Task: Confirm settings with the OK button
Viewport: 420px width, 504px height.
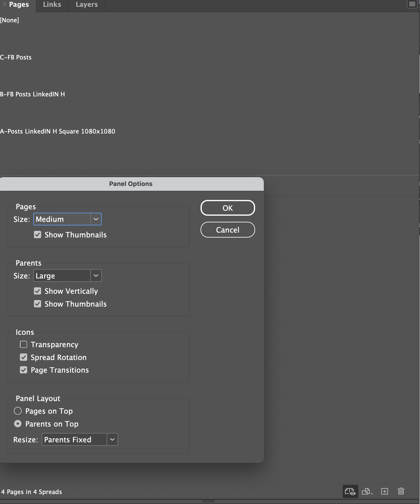Action: pyautogui.click(x=227, y=208)
